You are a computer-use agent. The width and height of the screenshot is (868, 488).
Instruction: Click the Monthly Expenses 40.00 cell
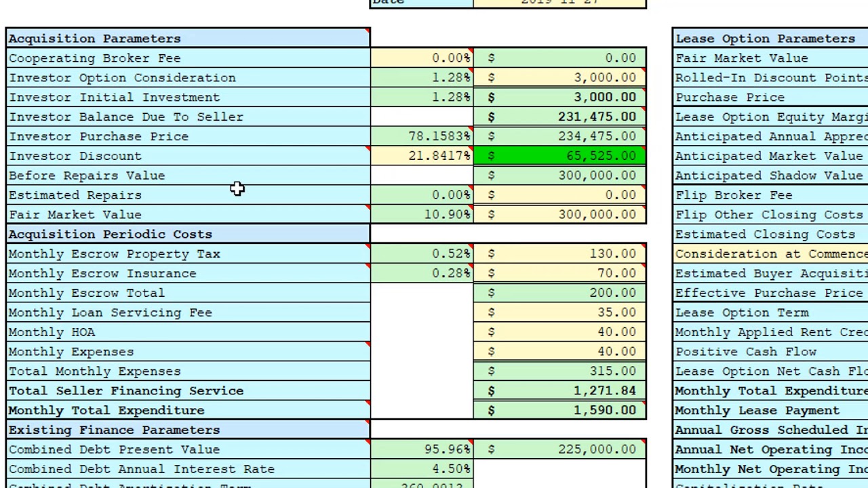click(560, 352)
